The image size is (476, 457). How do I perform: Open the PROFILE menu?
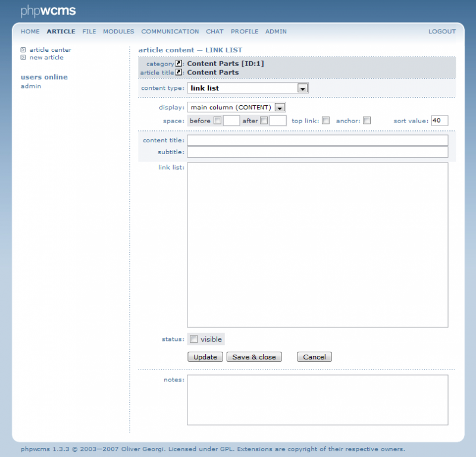point(245,32)
